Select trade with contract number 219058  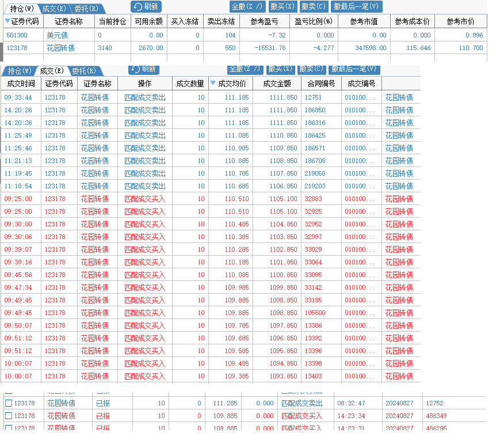pyautogui.click(x=211, y=173)
